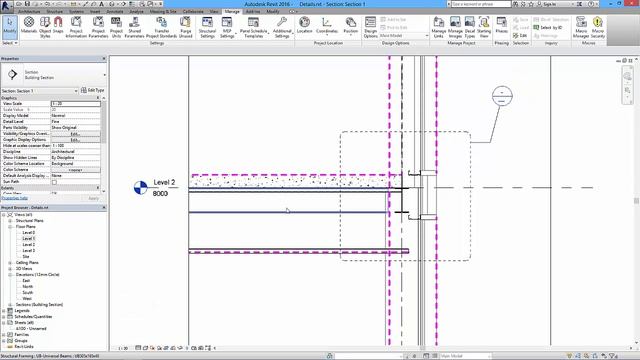Select the Modify tool in the ribbon
Viewport: 640px width, 360px height.
(x=9, y=27)
